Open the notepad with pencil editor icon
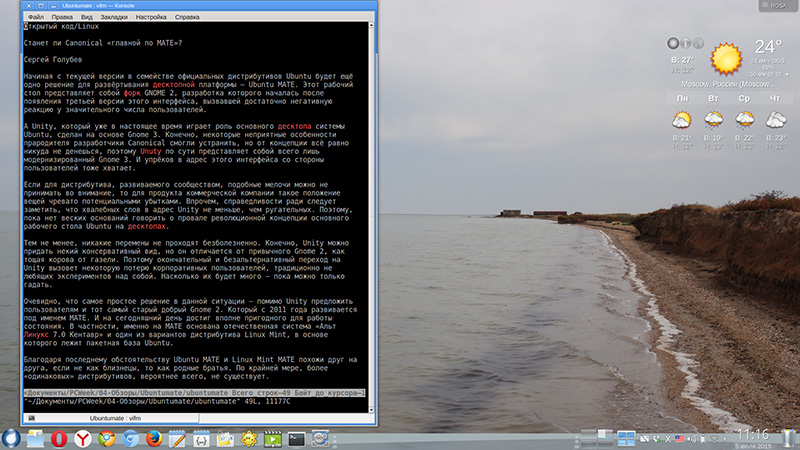Screen dimensions: 800x450 point(178,439)
